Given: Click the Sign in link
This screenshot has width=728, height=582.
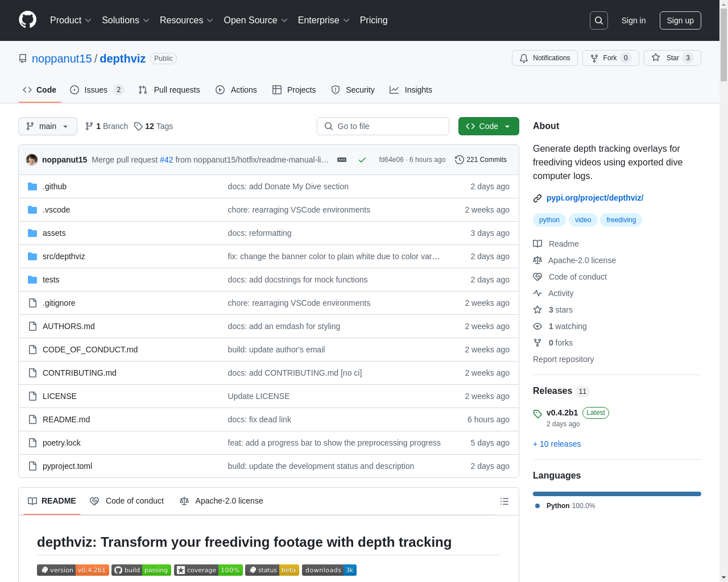Looking at the screenshot, I should point(634,20).
